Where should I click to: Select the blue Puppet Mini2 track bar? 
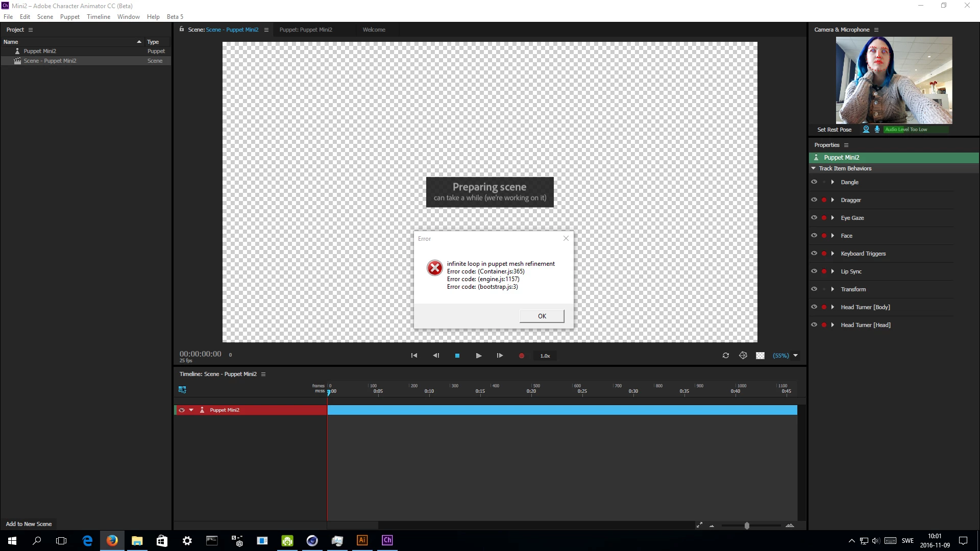click(x=562, y=410)
